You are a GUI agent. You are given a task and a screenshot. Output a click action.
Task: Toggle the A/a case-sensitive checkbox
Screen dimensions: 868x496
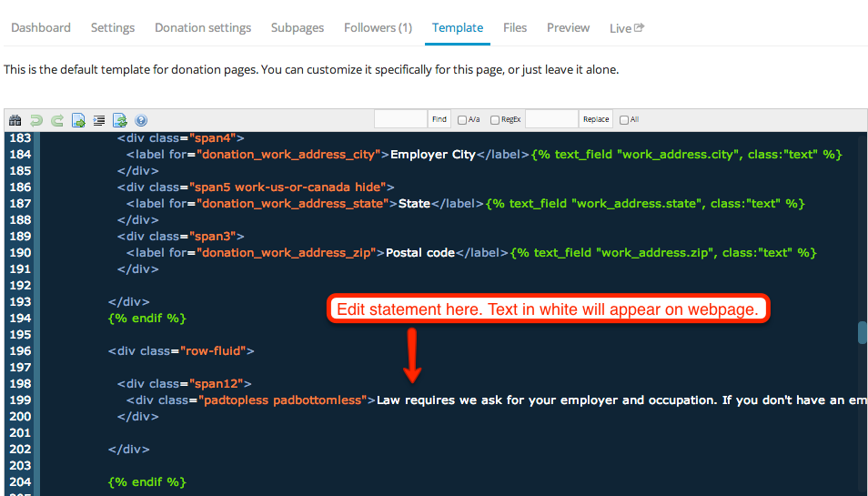(x=462, y=119)
